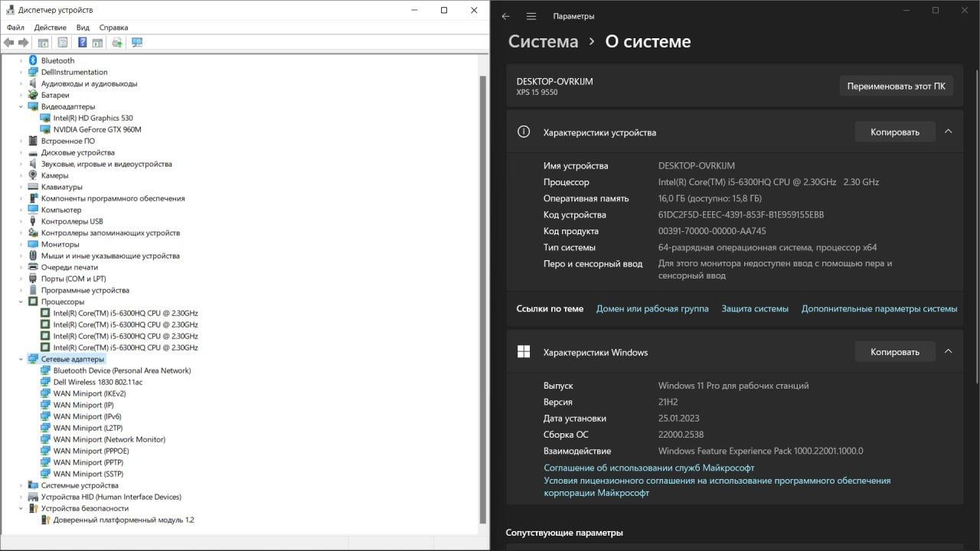Viewport: 980px width, 551px height.
Task: Select Устройства HID (Human Interface Devices)
Action: pos(111,497)
